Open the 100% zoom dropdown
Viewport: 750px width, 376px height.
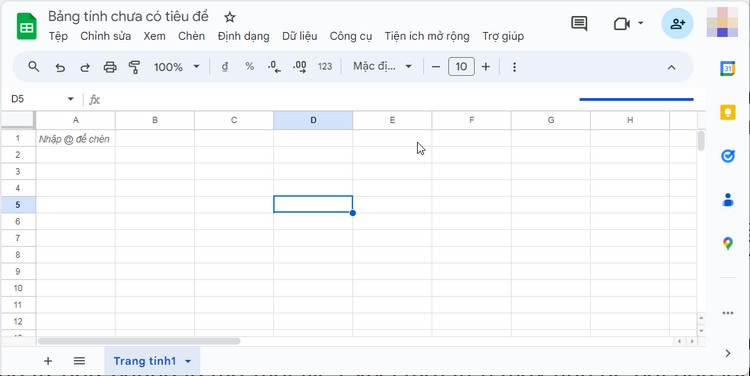pos(176,67)
